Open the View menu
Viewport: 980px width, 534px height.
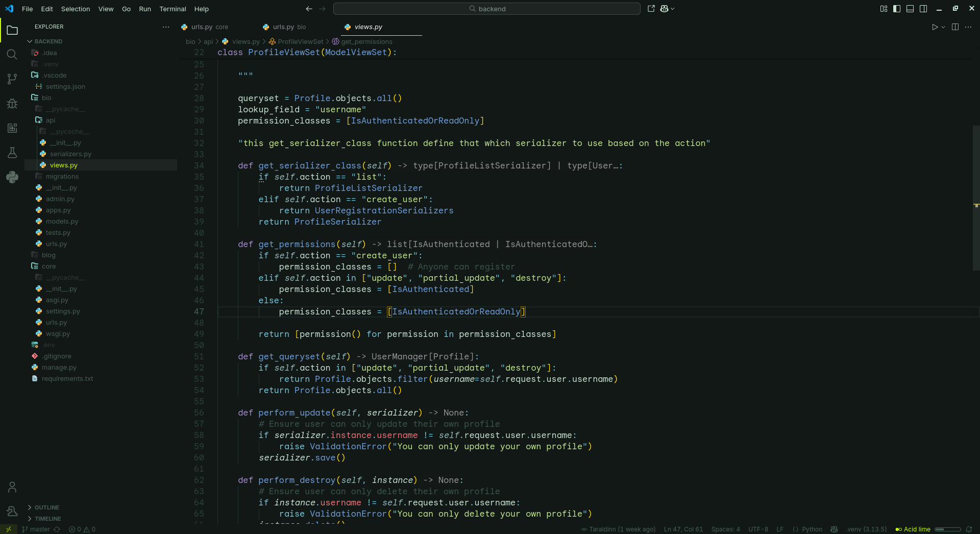pyautogui.click(x=106, y=9)
